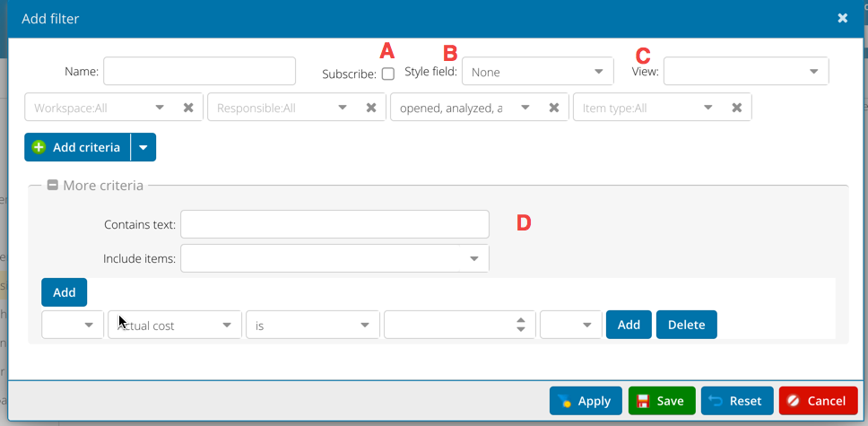The width and height of the screenshot is (868, 426).
Task: Click into the Name text field
Action: click(199, 71)
